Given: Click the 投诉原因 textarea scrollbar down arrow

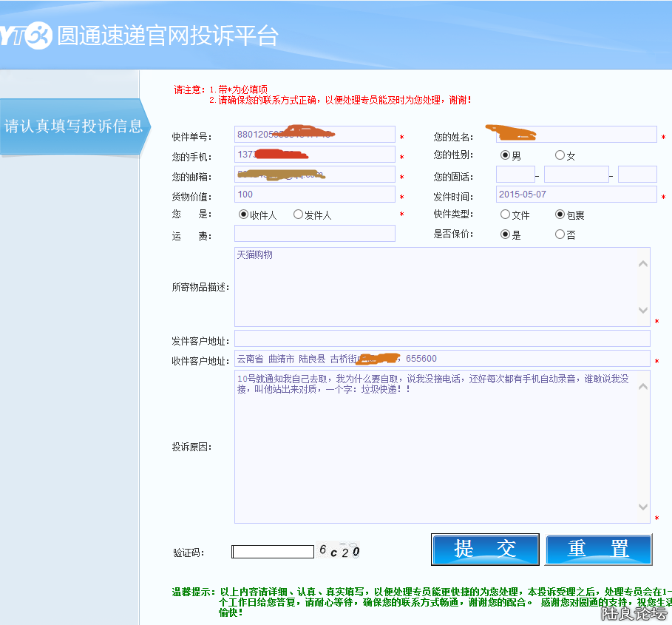Looking at the screenshot, I should 644,508.
